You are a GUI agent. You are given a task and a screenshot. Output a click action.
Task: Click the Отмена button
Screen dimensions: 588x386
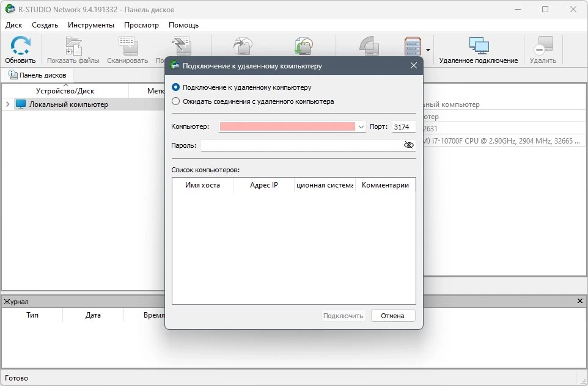pos(392,316)
